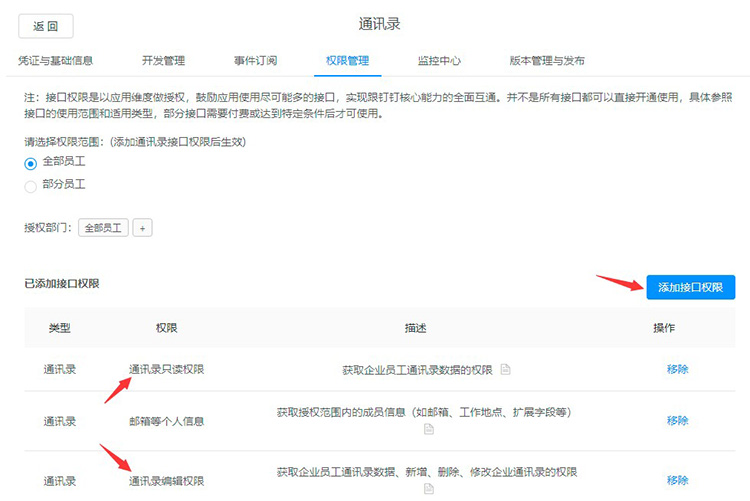Choose the 部分员工 radio option
Image resolution: width=750 pixels, height=501 pixels.
(x=31, y=186)
